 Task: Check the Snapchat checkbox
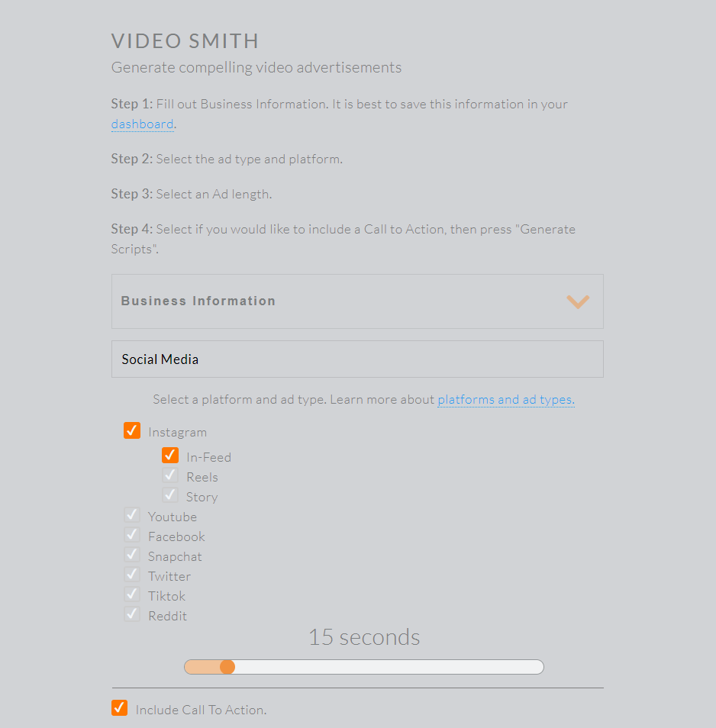tap(132, 554)
